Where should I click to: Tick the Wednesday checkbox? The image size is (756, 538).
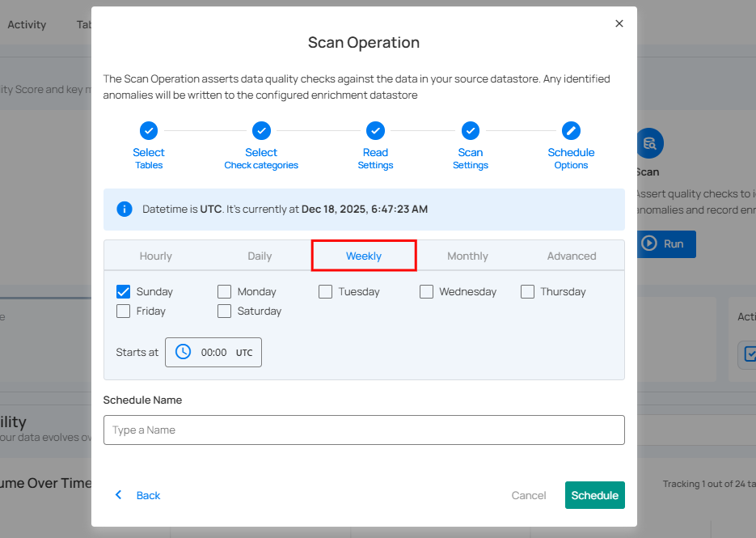tap(426, 291)
